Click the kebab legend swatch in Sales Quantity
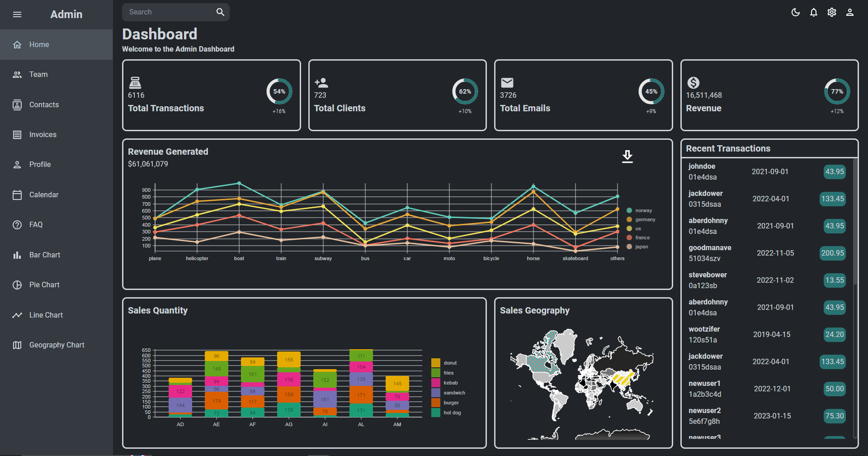 pyautogui.click(x=436, y=383)
